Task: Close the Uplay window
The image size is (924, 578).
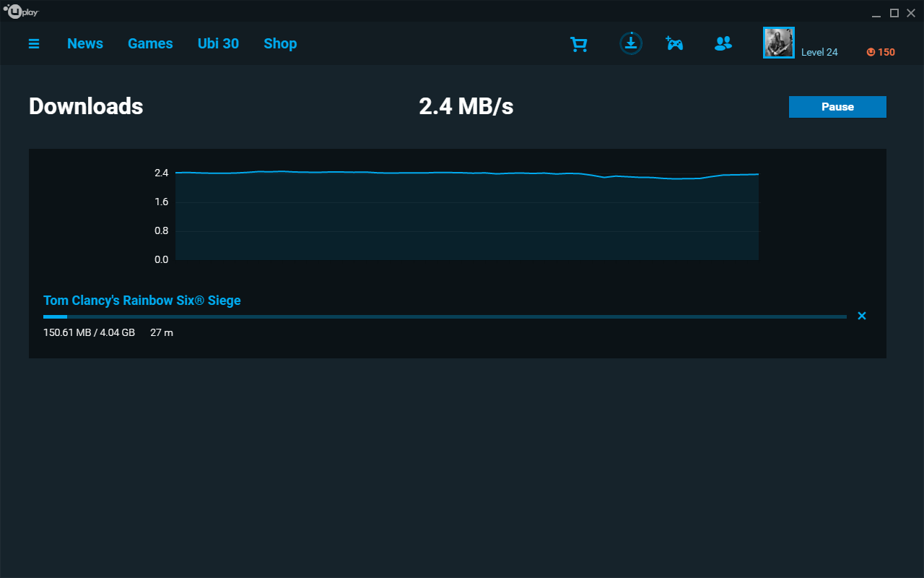Action: click(x=911, y=13)
